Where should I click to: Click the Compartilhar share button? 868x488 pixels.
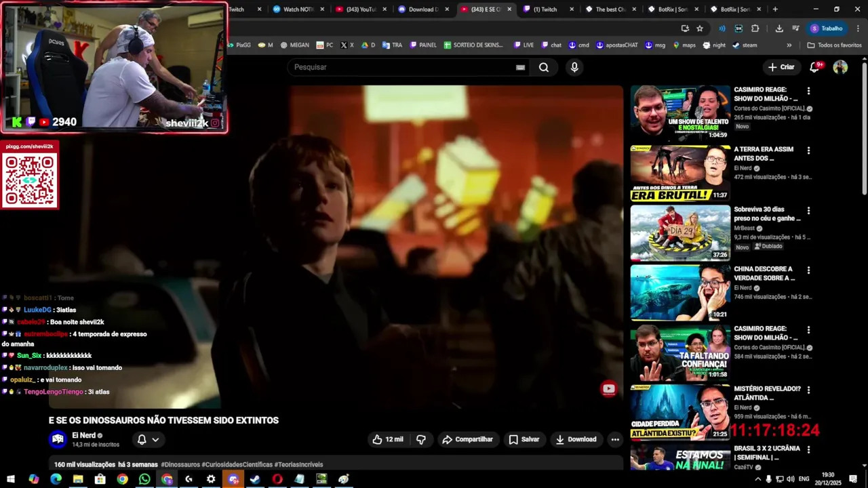click(467, 439)
